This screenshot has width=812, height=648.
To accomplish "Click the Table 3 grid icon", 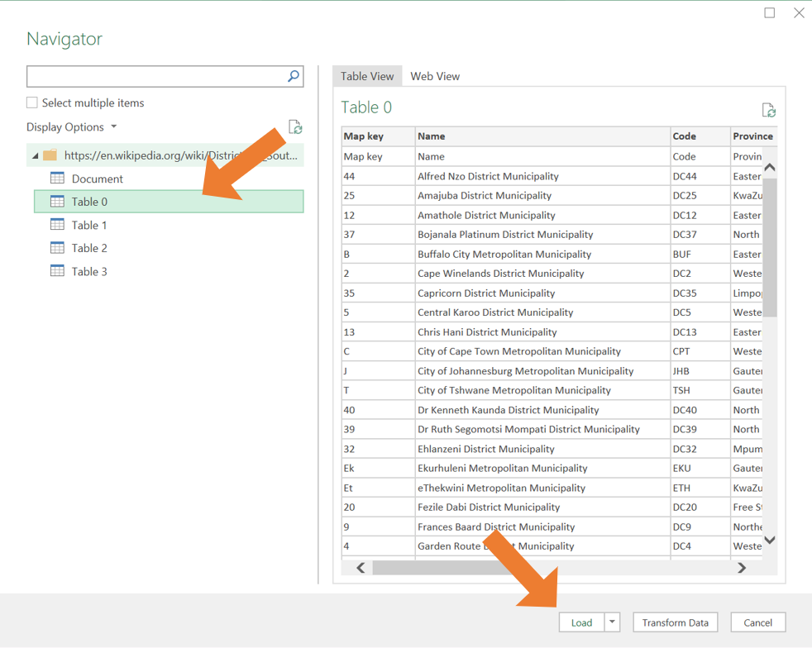I will click(x=58, y=271).
